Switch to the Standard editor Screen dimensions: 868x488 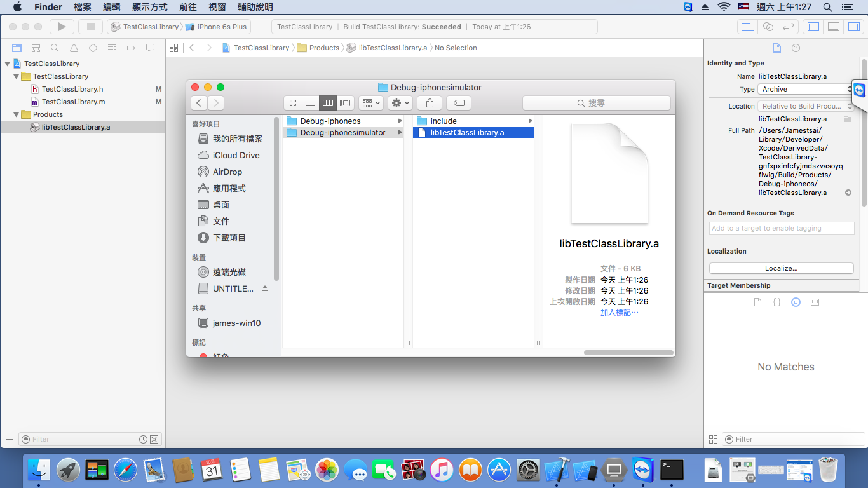748,27
